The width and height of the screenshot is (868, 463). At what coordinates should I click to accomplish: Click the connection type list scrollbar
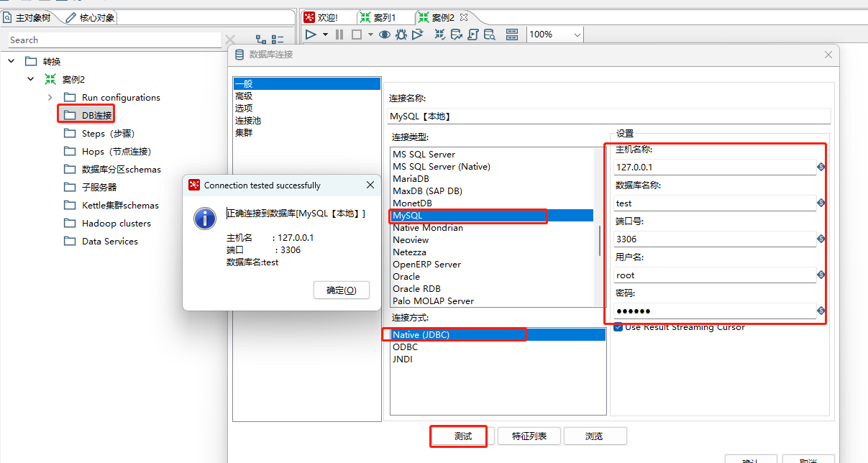coord(600,240)
